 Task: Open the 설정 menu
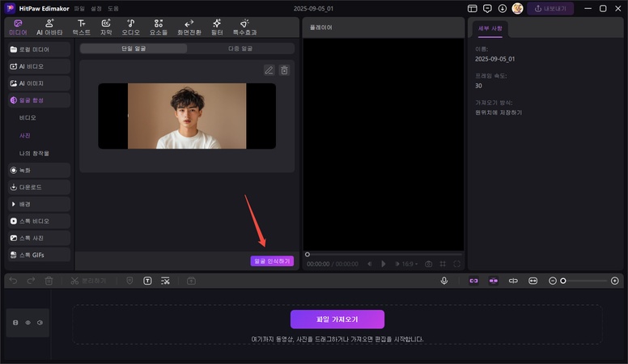coord(96,8)
